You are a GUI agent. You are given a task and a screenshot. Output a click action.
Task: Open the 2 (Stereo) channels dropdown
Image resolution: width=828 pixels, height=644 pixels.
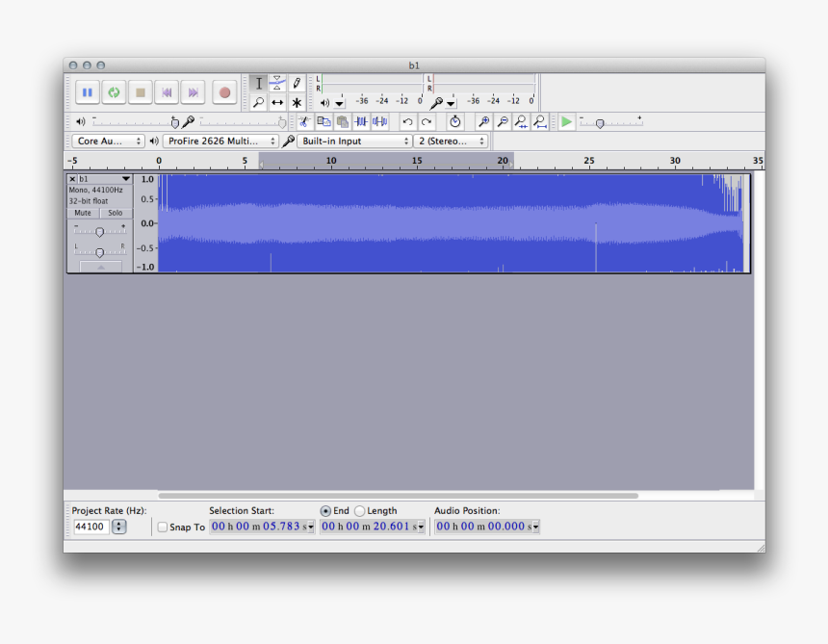(x=451, y=141)
